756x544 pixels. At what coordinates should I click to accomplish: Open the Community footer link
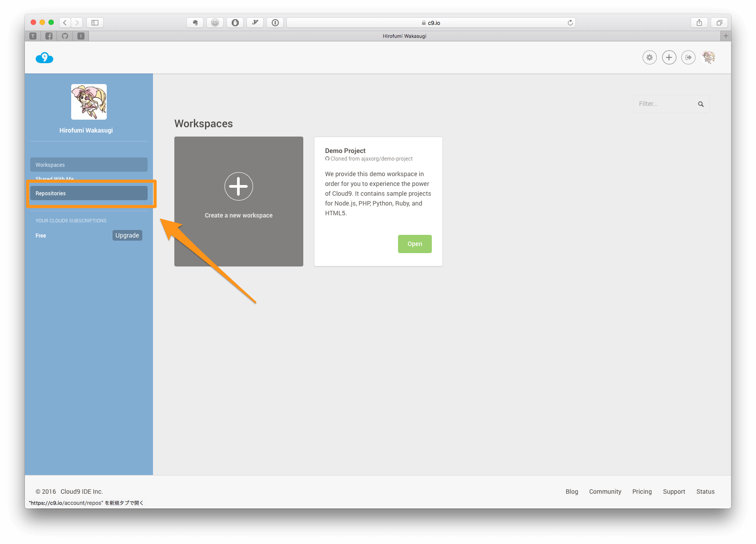(x=605, y=492)
